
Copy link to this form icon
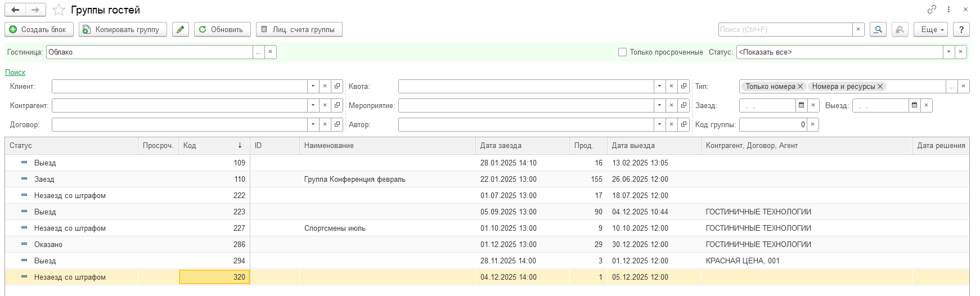932,9
